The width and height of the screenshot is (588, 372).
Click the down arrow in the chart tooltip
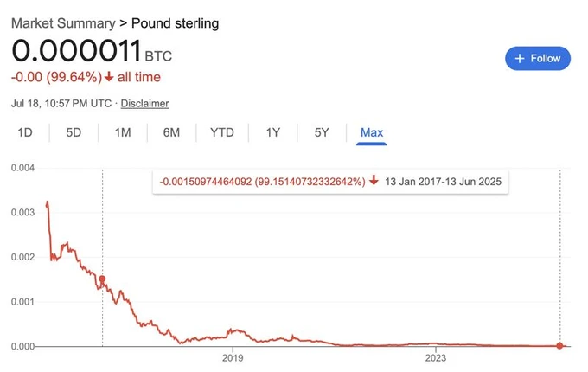click(374, 182)
